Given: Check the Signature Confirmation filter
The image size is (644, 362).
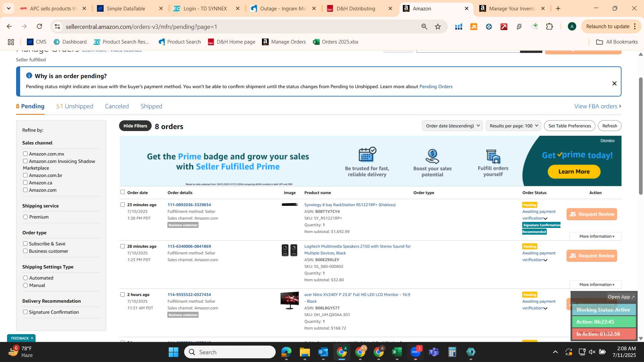Looking at the screenshot, I should tap(25, 312).
